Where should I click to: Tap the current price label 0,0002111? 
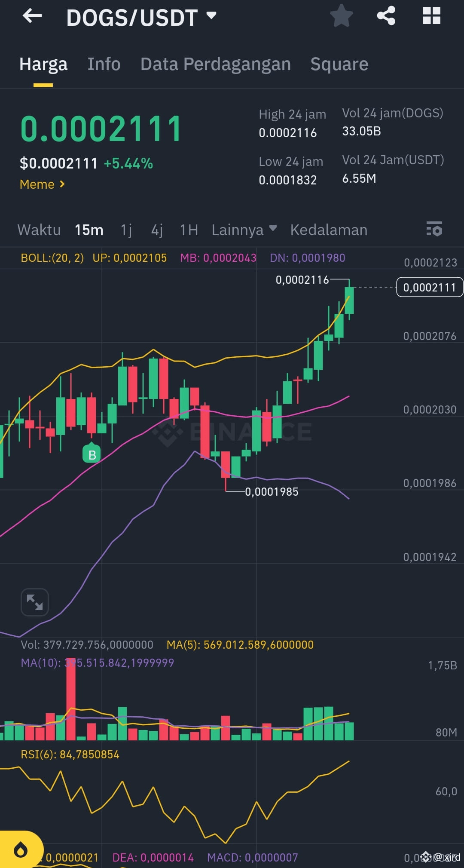tap(430, 287)
